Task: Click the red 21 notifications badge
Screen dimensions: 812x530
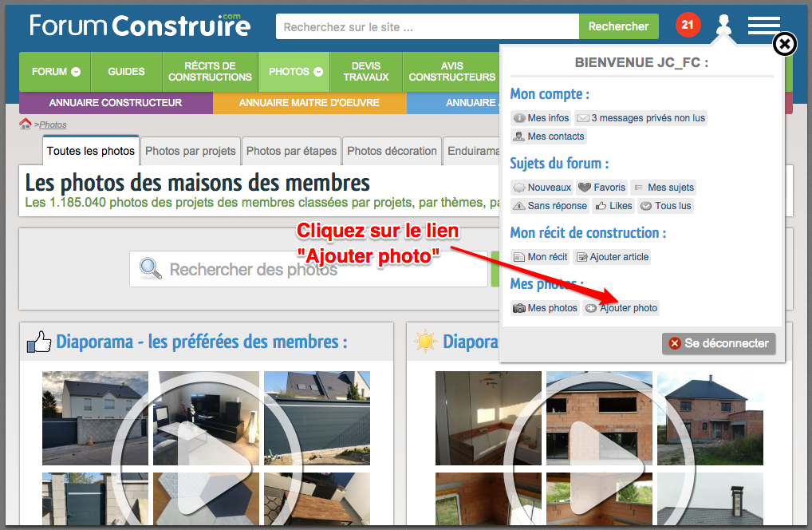Action: click(x=688, y=25)
